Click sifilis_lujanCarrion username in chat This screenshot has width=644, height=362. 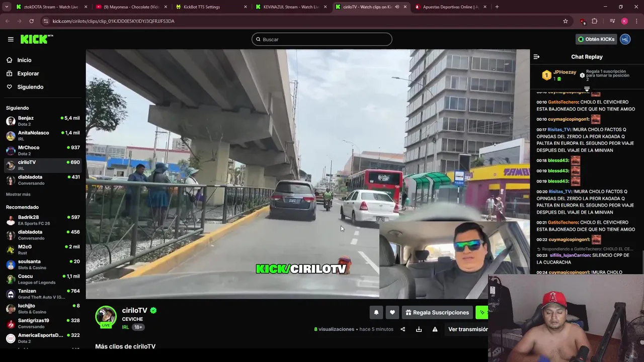[x=570, y=255]
